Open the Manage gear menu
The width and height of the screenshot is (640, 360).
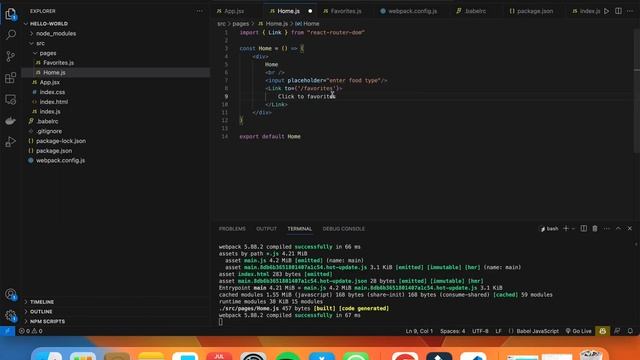coord(11,316)
